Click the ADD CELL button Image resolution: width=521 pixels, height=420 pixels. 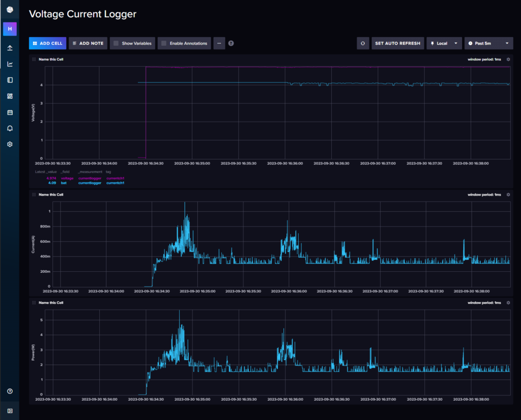pyautogui.click(x=47, y=43)
